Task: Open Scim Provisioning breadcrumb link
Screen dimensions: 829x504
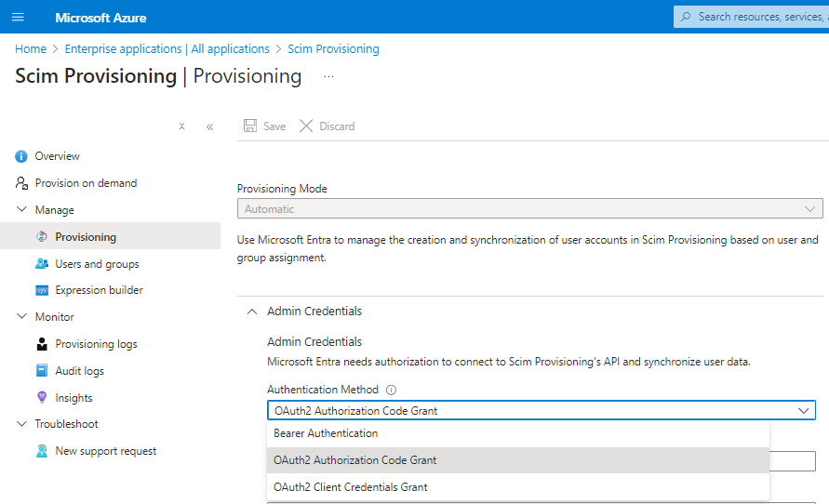Action: point(333,49)
